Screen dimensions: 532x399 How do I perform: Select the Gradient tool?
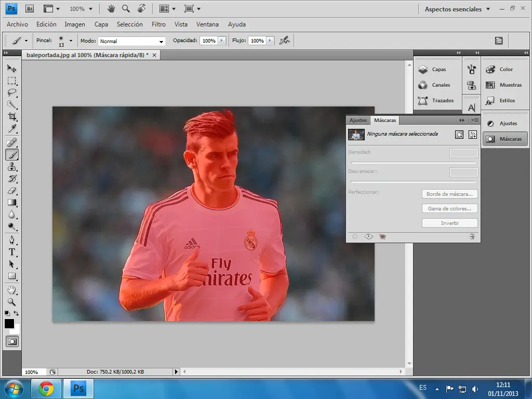[x=12, y=203]
